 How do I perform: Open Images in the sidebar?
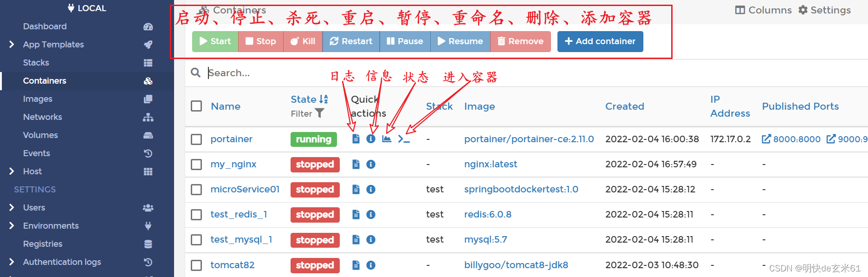(38, 99)
